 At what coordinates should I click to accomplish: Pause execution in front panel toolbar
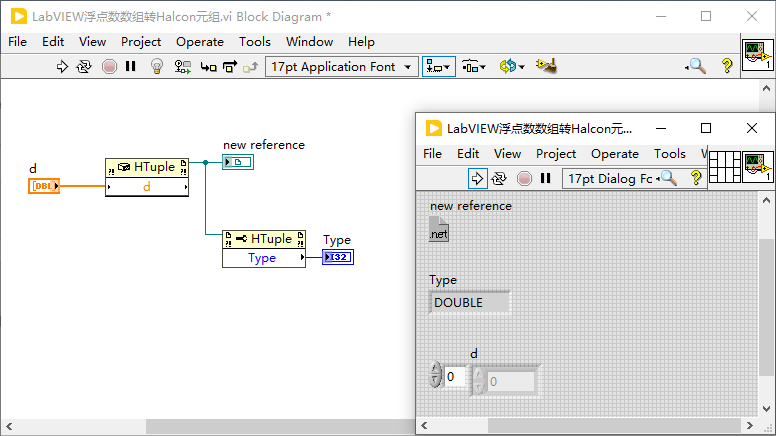tap(545, 178)
